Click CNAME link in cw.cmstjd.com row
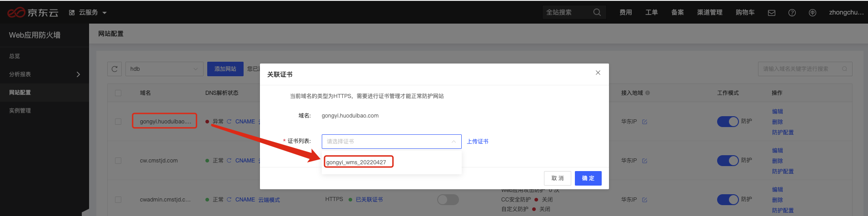Viewport: 868px width, 216px height. 245,161
